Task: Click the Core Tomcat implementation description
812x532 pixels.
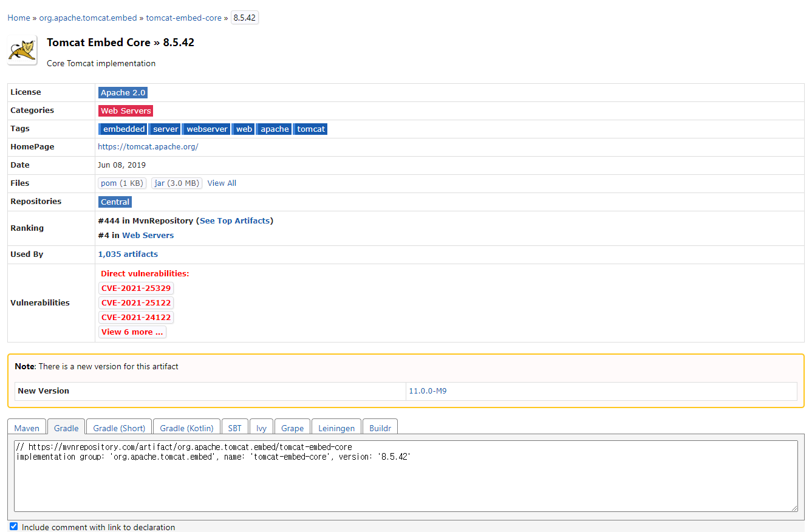Action: tap(101, 63)
